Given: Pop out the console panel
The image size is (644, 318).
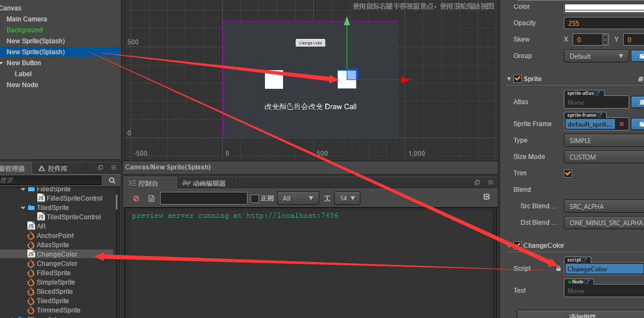Looking at the screenshot, I should [x=477, y=183].
